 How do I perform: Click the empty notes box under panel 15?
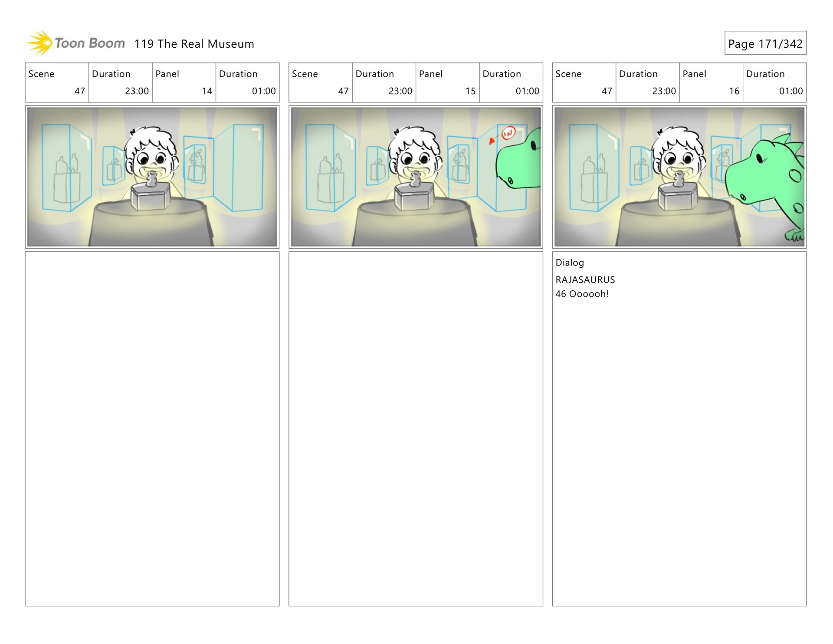point(415,428)
